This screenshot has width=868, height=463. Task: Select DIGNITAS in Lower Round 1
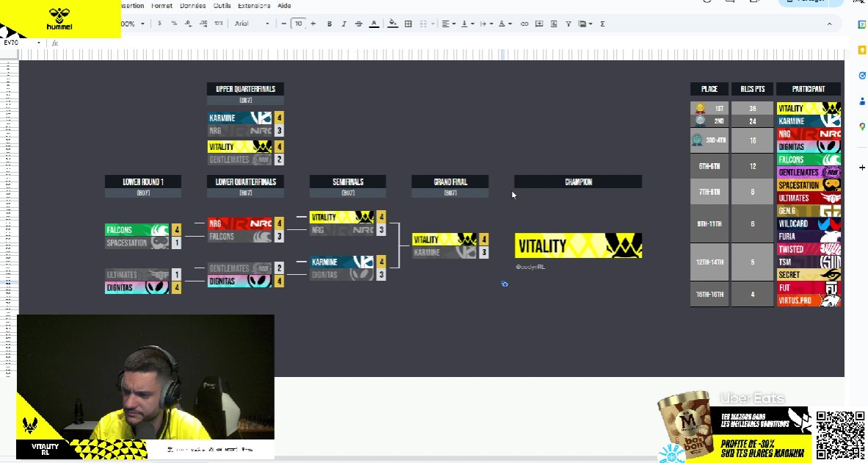(x=137, y=287)
